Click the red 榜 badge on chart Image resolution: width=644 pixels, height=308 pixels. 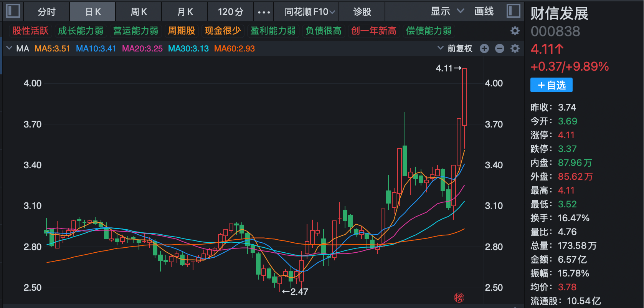point(459,297)
